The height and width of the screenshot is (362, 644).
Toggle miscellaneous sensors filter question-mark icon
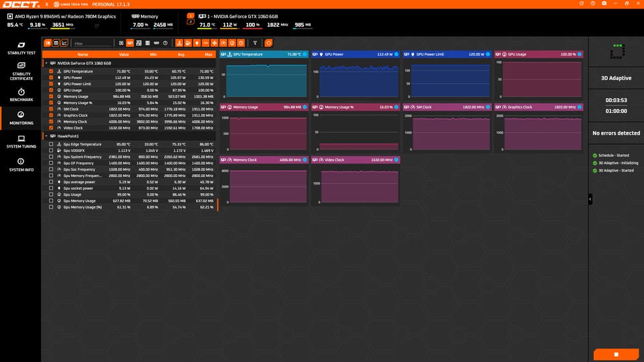(165, 43)
